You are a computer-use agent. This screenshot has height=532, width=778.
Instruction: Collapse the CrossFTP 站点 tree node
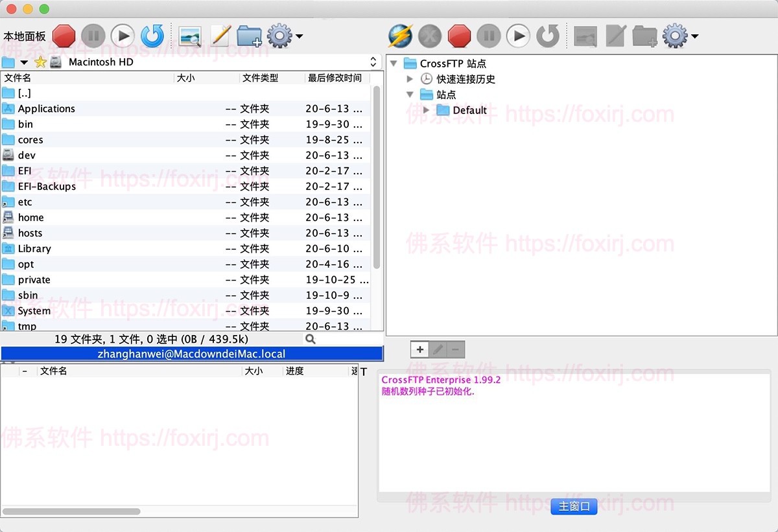pos(394,63)
